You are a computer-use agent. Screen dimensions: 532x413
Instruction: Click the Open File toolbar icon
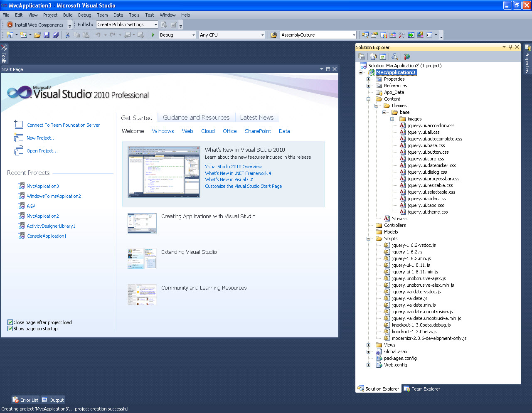pos(37,35)
